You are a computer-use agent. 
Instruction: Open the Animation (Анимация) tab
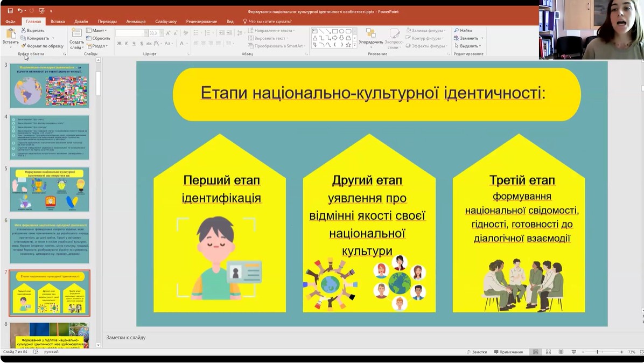tap(136, 22)
